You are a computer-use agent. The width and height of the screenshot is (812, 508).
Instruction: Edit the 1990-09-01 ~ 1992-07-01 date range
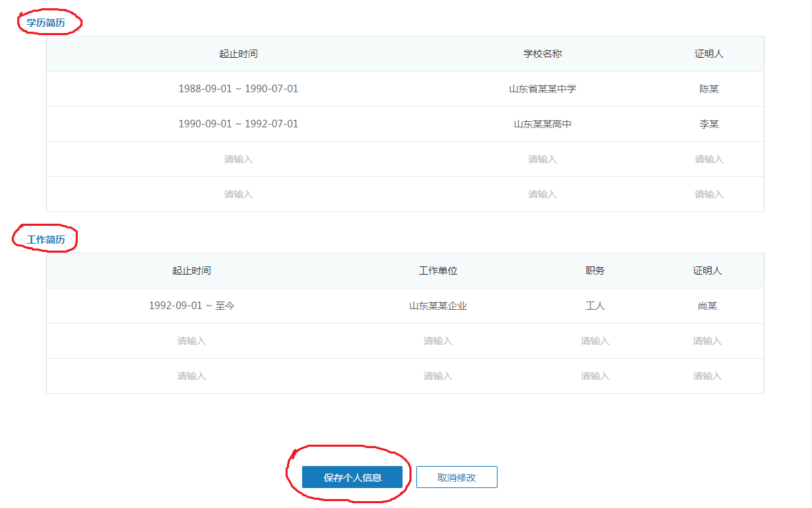[238, 124]
